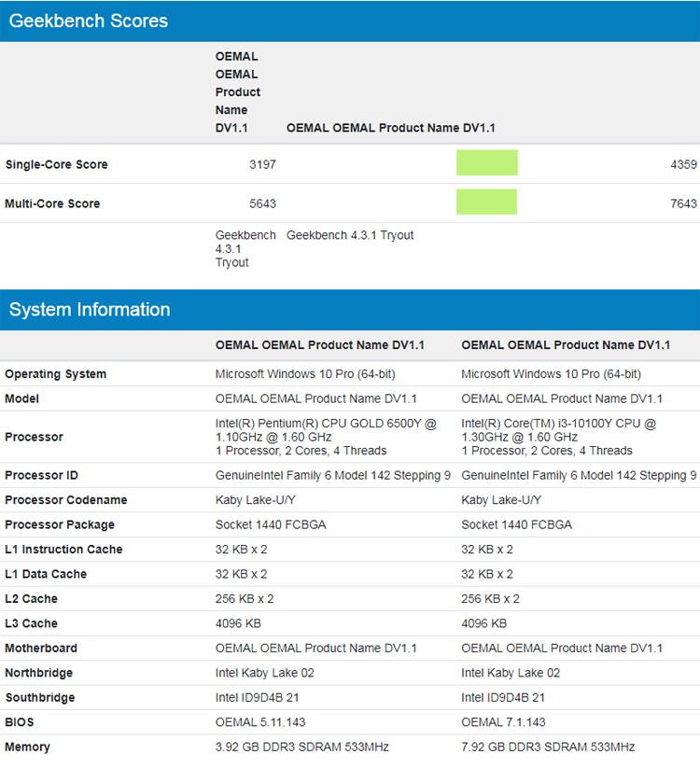Click the green Multi-Core Score bar
The image size is (700, 768).
click(x=486, y=202)
